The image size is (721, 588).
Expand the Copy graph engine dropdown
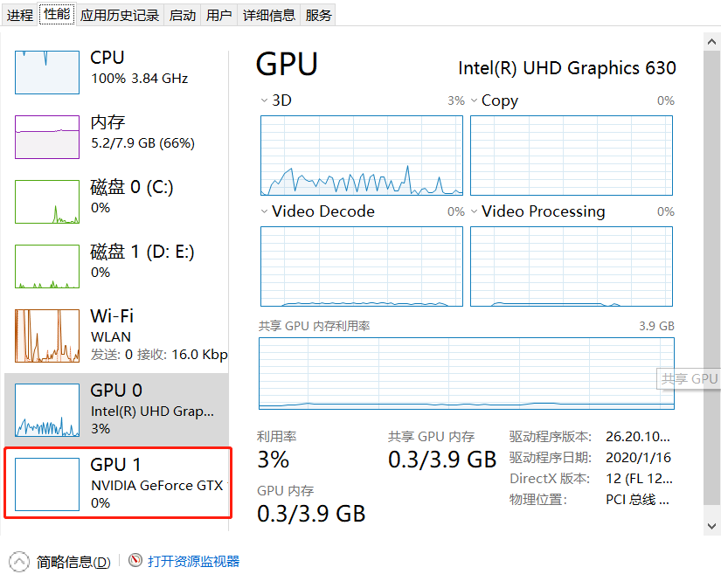(474, 100)
